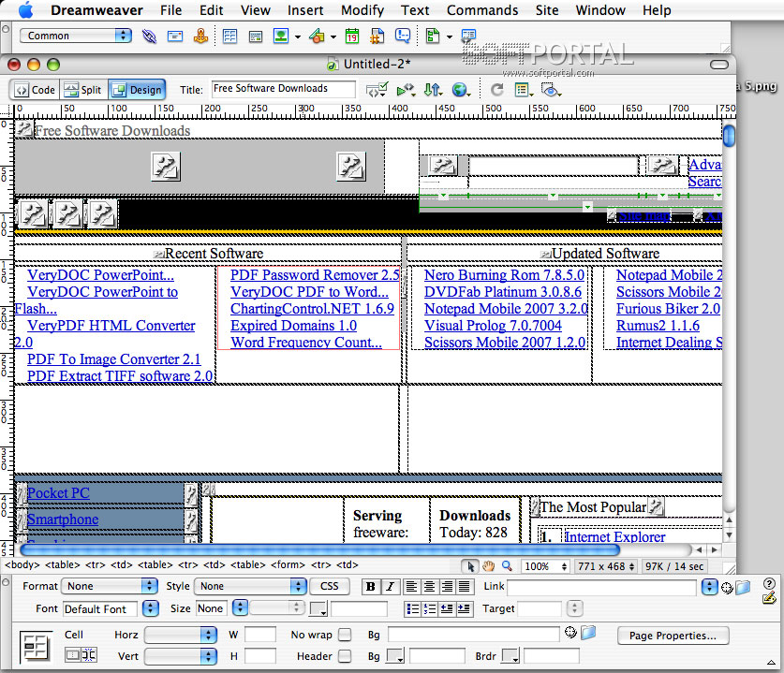
Task: Open Visual Aids eye icon menu
Action: coord(551,90)
